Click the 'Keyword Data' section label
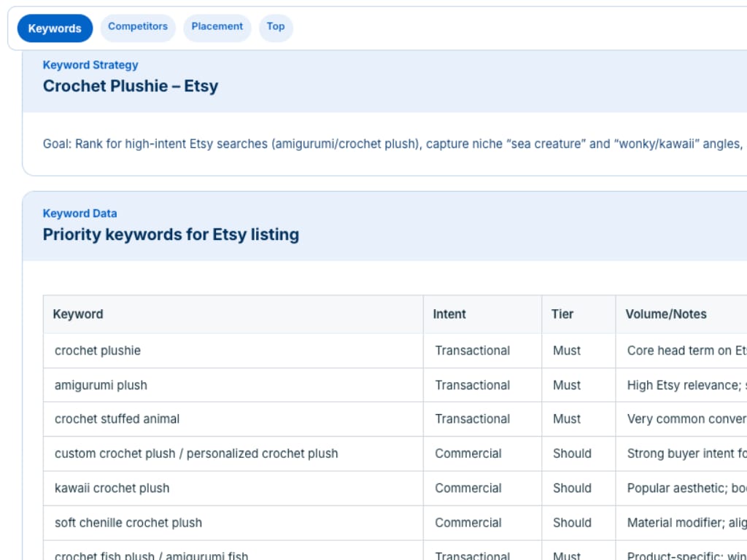747x560 pixels. point(80,214)
